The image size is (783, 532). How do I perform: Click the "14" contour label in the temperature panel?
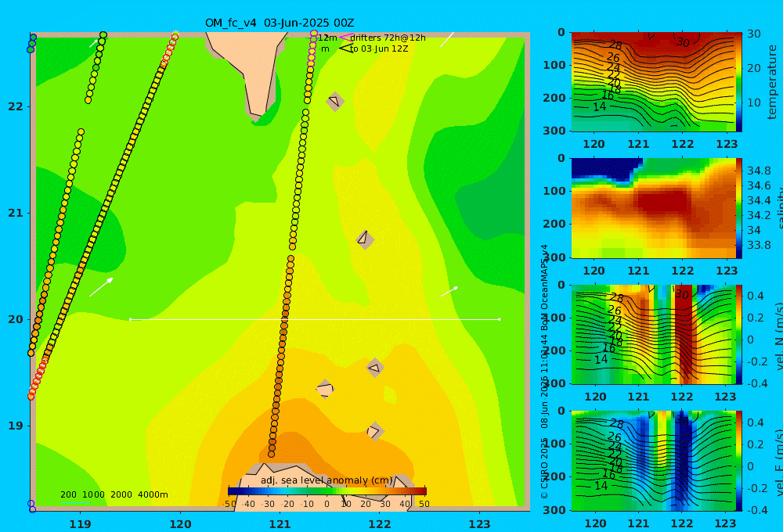pos(600,106)
